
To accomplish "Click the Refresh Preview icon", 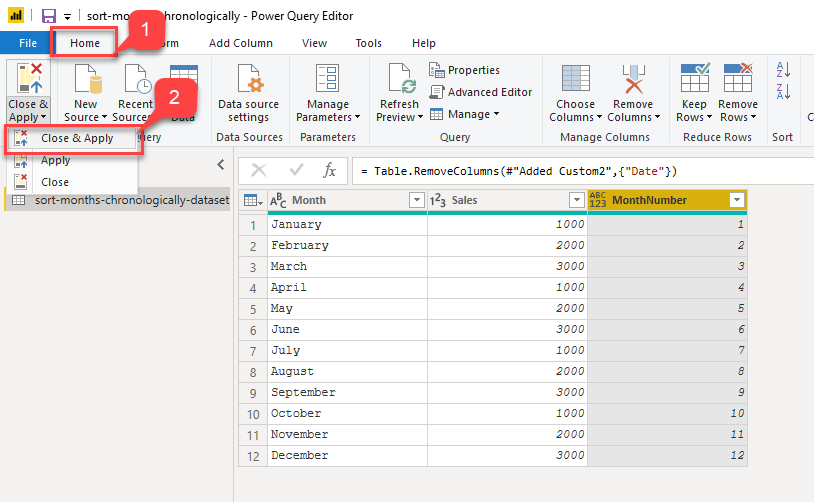I will click(399, 80).
